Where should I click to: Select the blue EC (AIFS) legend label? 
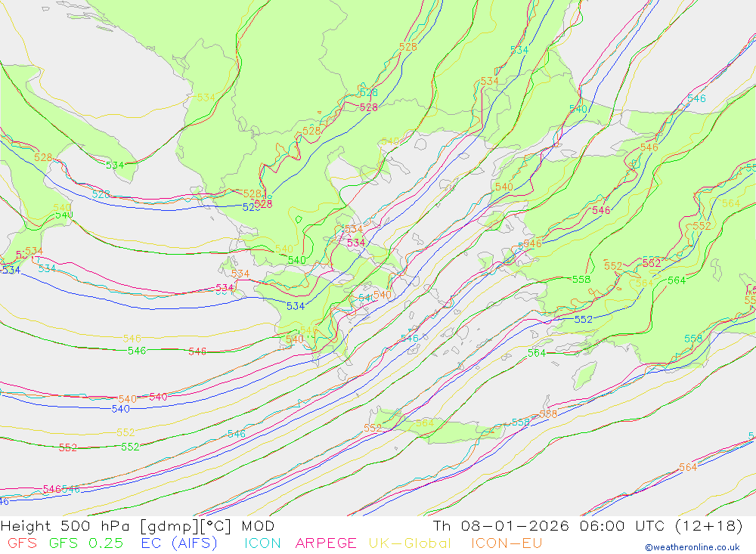179,543
